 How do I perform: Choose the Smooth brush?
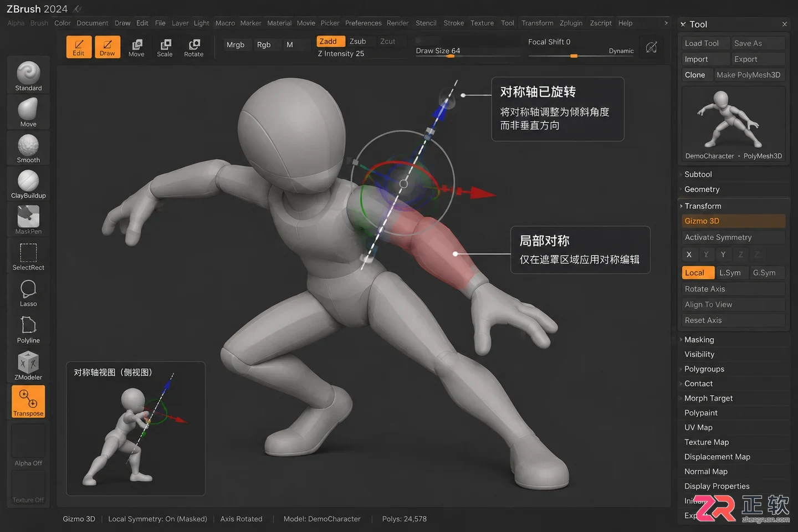point(28,149)
